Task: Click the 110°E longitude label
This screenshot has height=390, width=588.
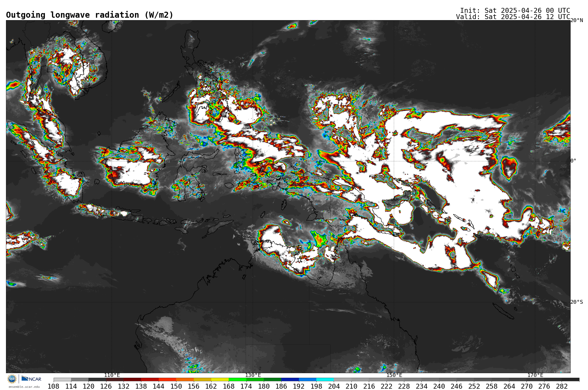Action: coord(112,375)
